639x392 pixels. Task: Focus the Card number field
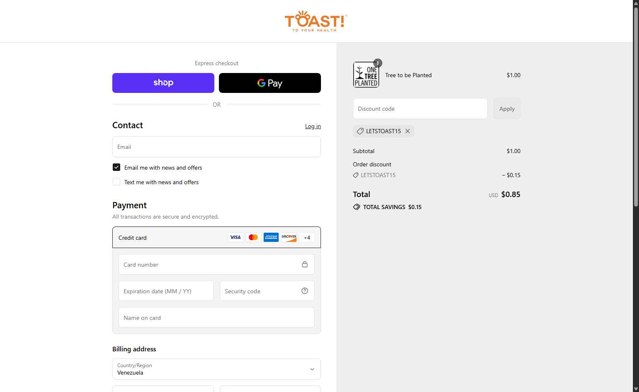(x=216, y=264)
